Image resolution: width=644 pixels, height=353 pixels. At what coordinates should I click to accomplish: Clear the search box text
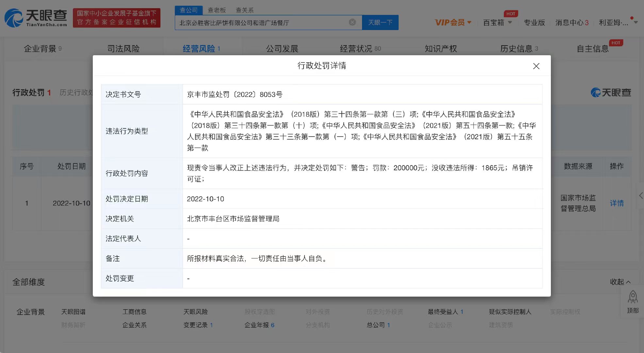point(352,22)
